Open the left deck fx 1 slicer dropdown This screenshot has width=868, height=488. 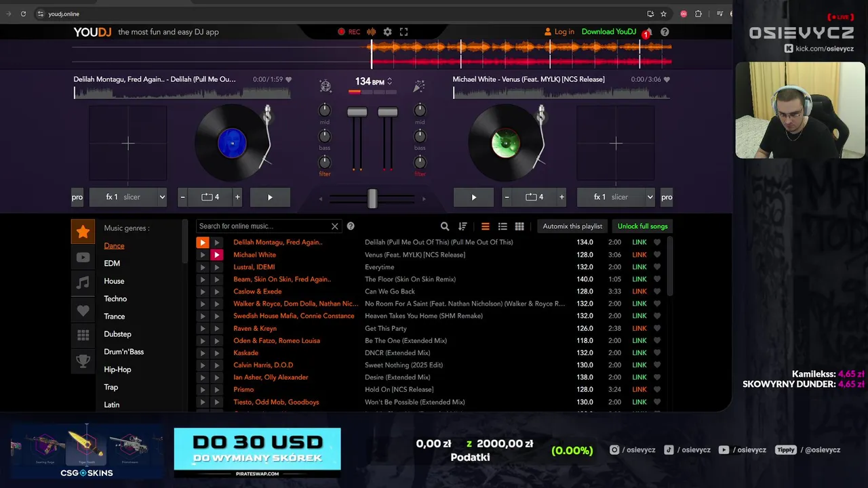click(x=128, y=197)
